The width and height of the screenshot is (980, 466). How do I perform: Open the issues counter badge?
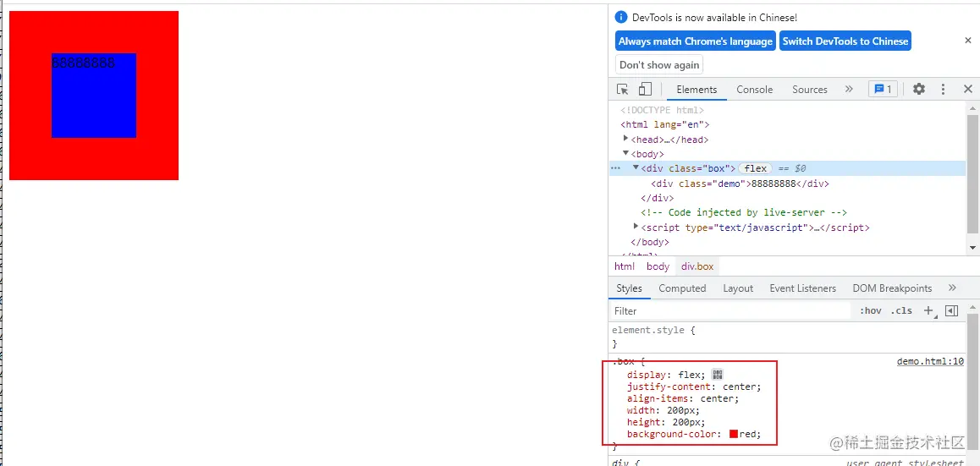click(884, 90)
